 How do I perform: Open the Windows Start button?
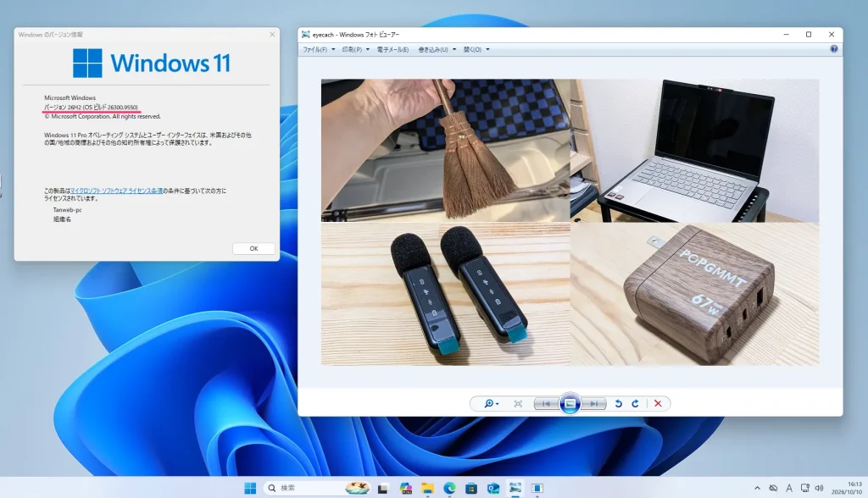pyautogui.click(x=250, y=488)
